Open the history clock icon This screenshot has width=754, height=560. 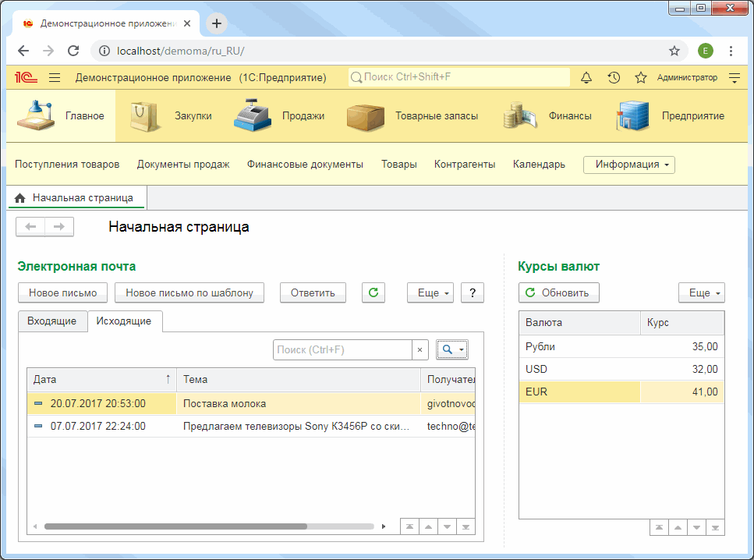pyautogui.click(x=614, y=77)
